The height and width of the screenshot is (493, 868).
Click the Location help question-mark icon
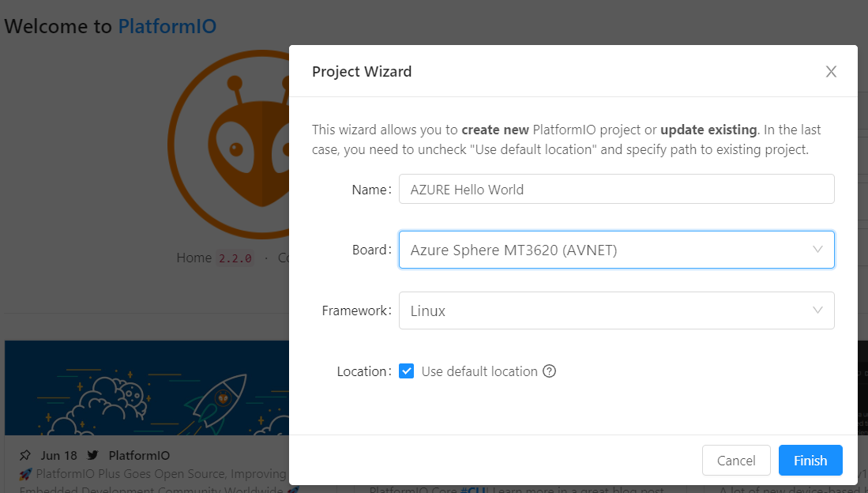549,371
